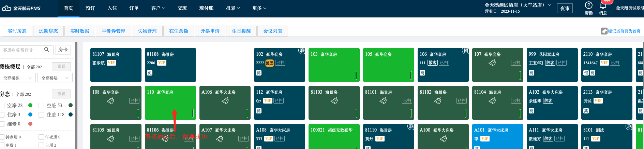Click the 房卡 room card button
This screenshot has height=149, width=644.
pos(63,50)
